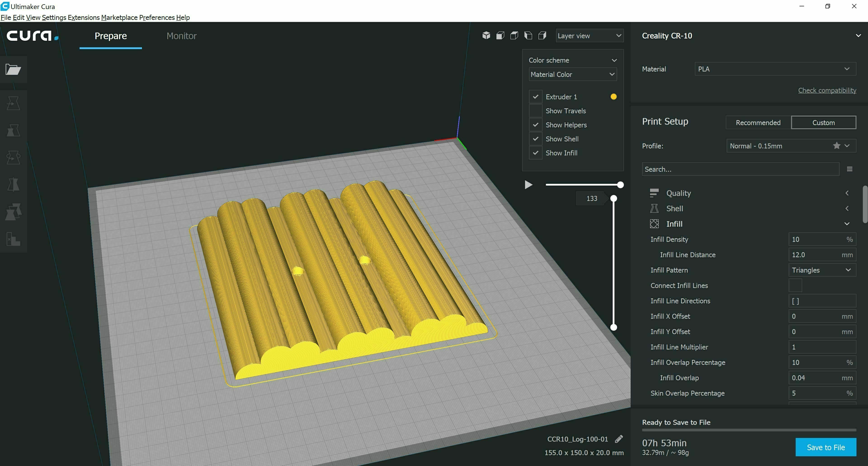Select the Move tool in sidebar
Viewport: 868px width, 466px height.
[x=14, y=103]
